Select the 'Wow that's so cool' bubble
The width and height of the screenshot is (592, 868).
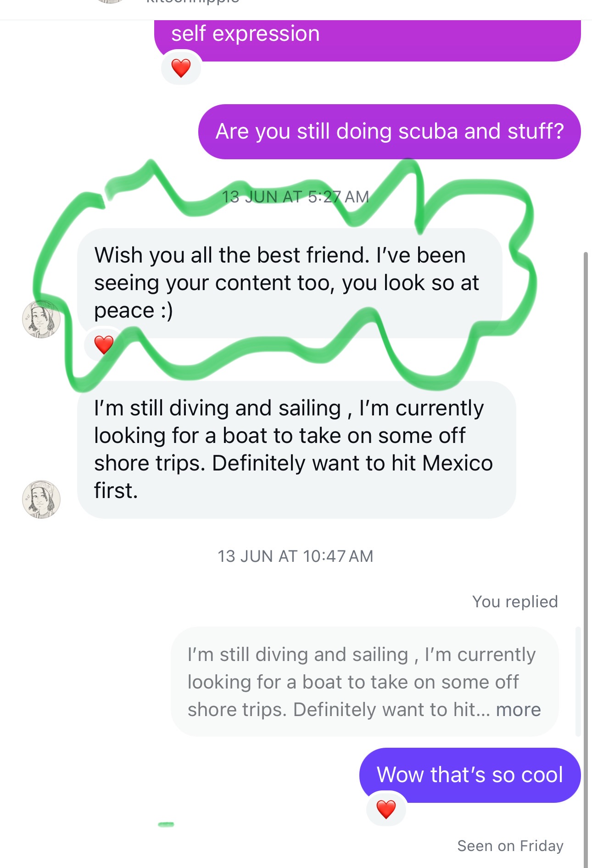click(x=470, y=775)
